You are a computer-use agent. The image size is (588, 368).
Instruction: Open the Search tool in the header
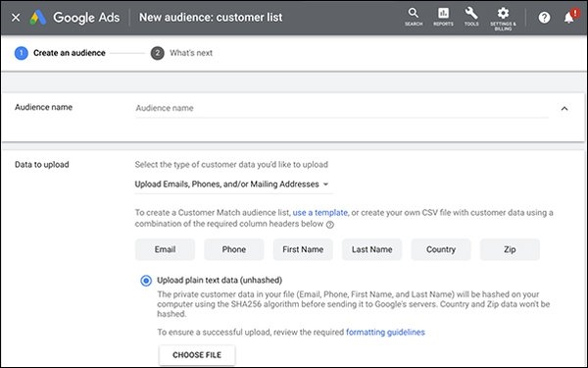414,17
